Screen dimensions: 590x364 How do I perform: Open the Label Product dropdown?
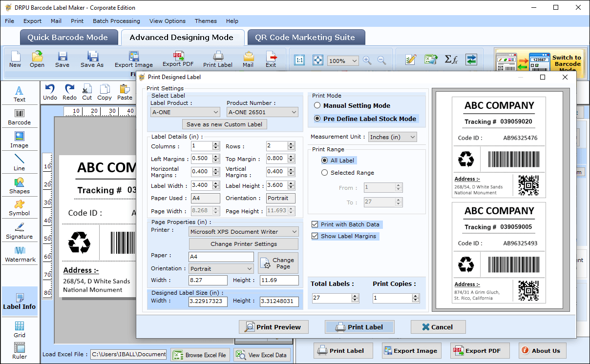186,112
